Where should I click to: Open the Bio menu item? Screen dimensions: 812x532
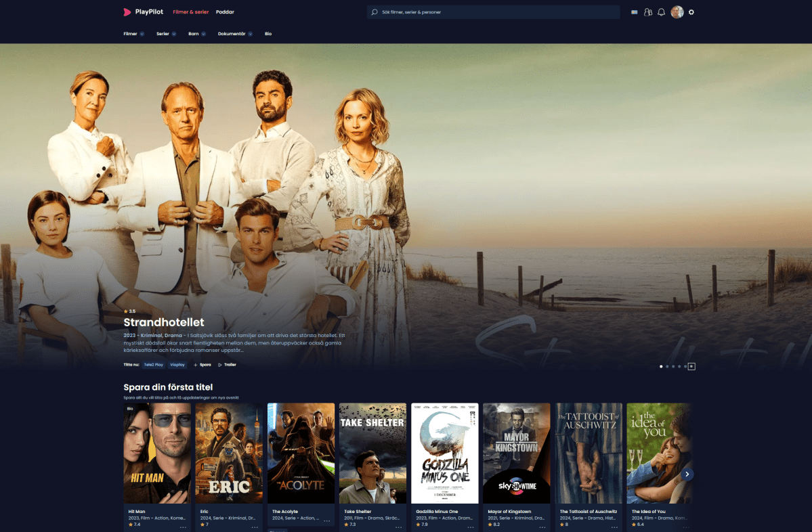coord(268,34)
